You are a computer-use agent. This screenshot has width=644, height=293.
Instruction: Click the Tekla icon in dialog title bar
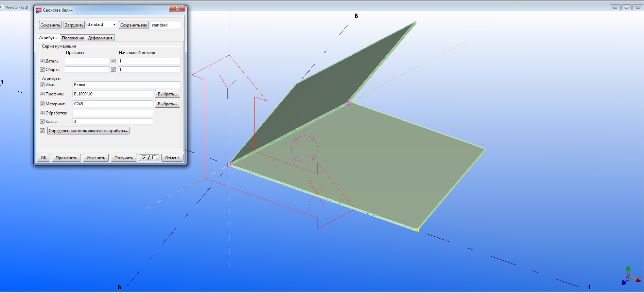(39, 10)
